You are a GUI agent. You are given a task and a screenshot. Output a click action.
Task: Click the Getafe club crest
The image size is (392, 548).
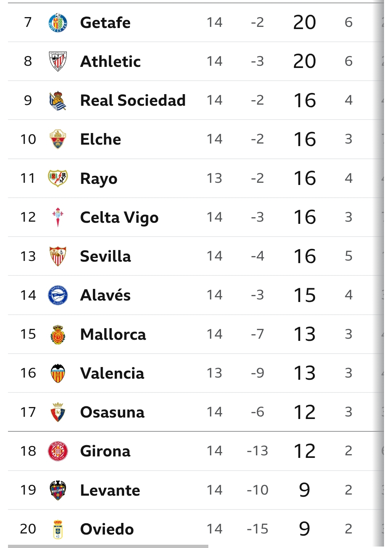click(x=58, y=23)
